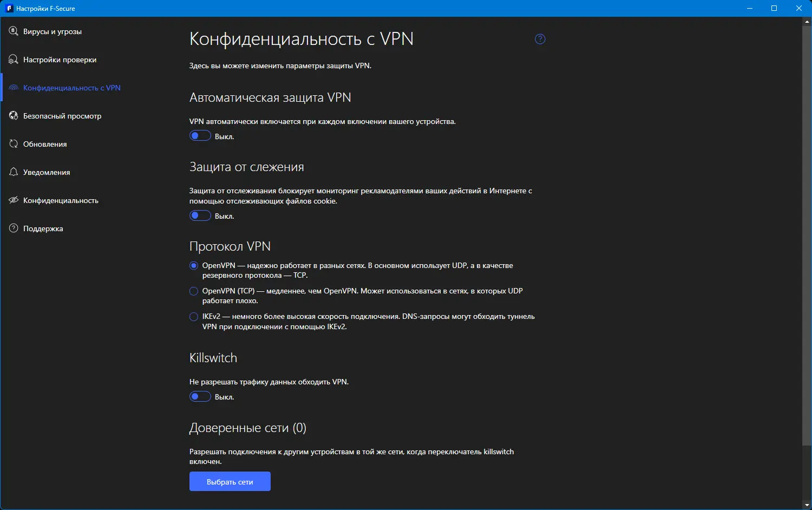
Task: Open the "Безопасный просмотр" sidebar section
Action: point(62,116)
